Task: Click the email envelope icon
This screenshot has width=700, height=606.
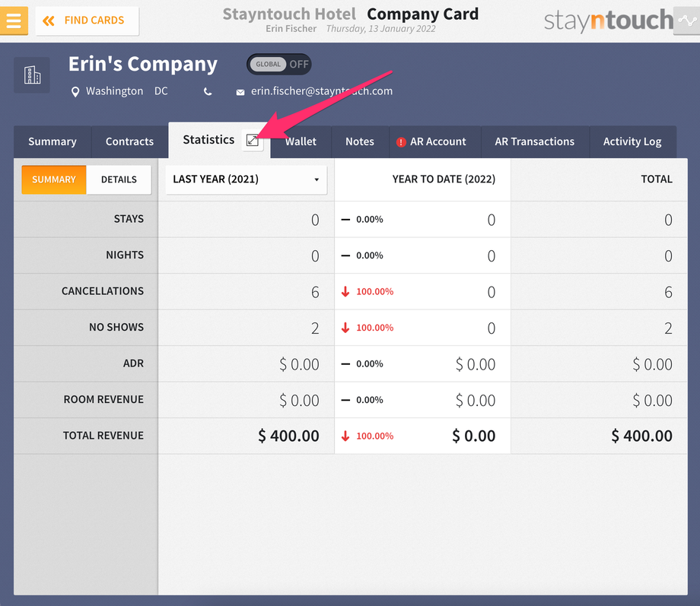Action: pyautogui.click(x=240, y=92)
